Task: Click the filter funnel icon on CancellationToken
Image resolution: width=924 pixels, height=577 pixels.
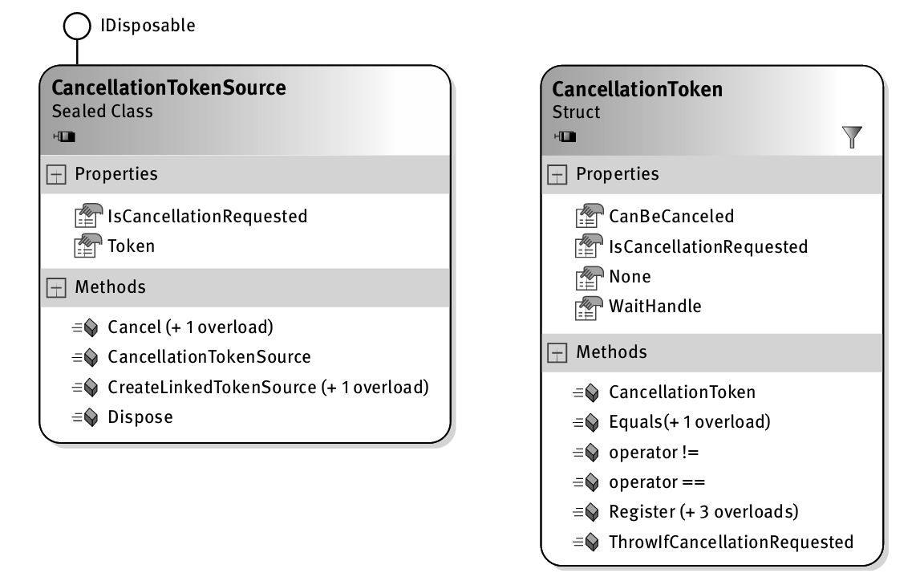Action: [852, 137]
